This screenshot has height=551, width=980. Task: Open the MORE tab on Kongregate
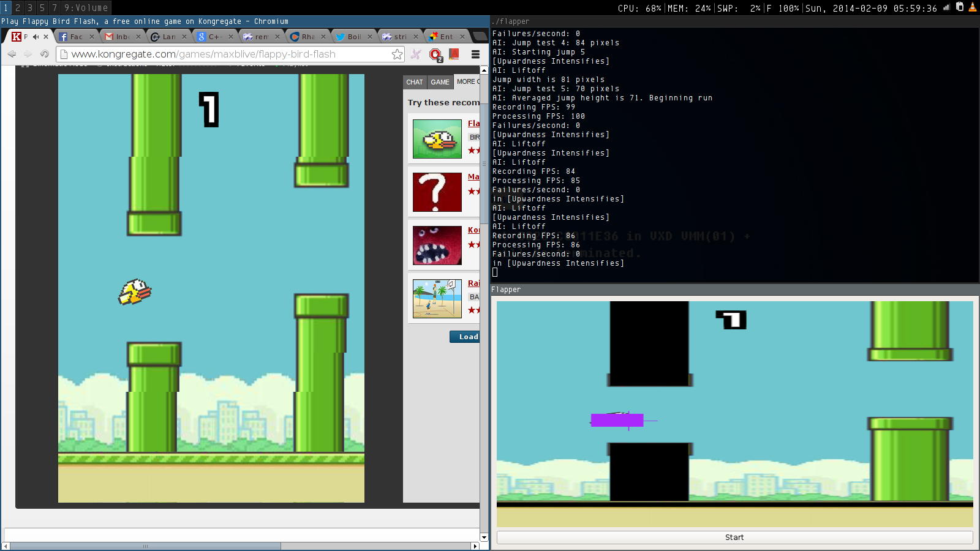[467, 81]
